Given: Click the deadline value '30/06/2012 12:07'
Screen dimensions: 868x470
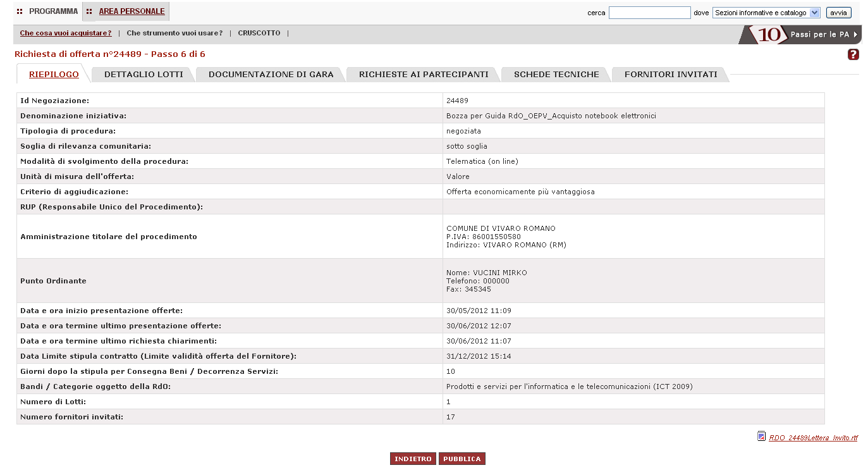Looking at the screenshot, I should 479,326.
